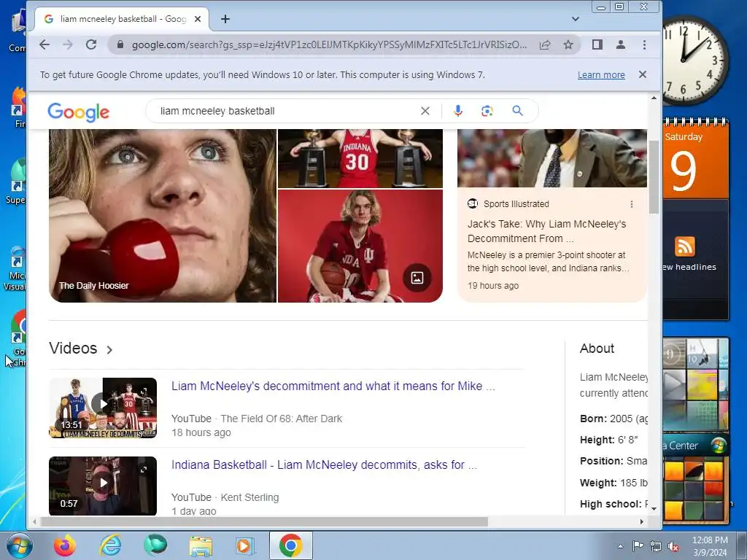Go back to previous page in Chrome

(x=44, y=44)
